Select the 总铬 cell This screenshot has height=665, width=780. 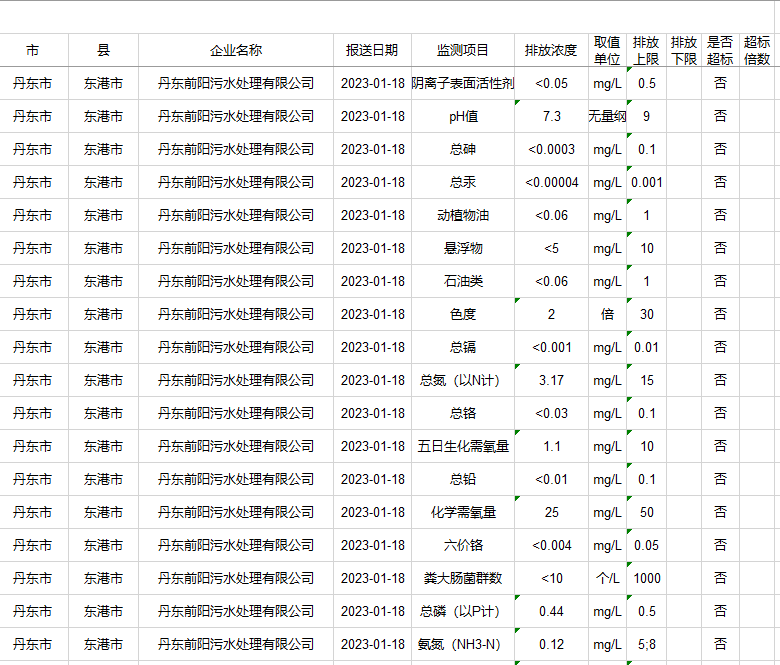[x=463, y=413]
